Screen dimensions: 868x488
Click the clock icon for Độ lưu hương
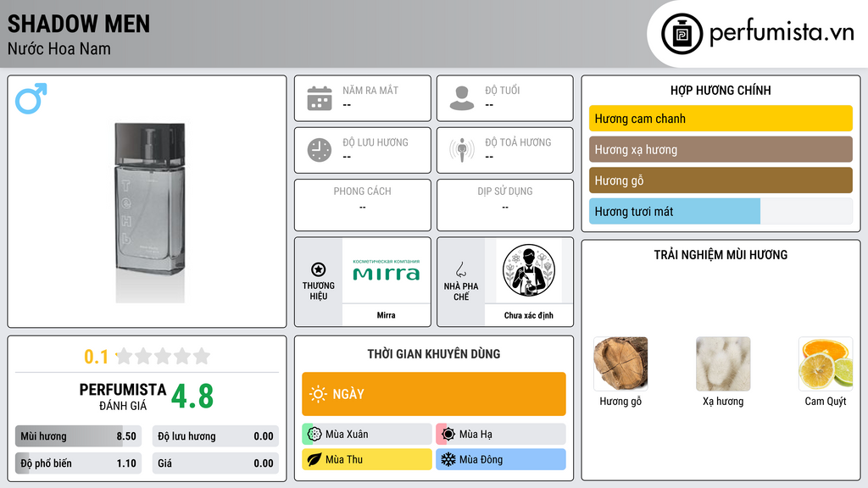[320, 150]
